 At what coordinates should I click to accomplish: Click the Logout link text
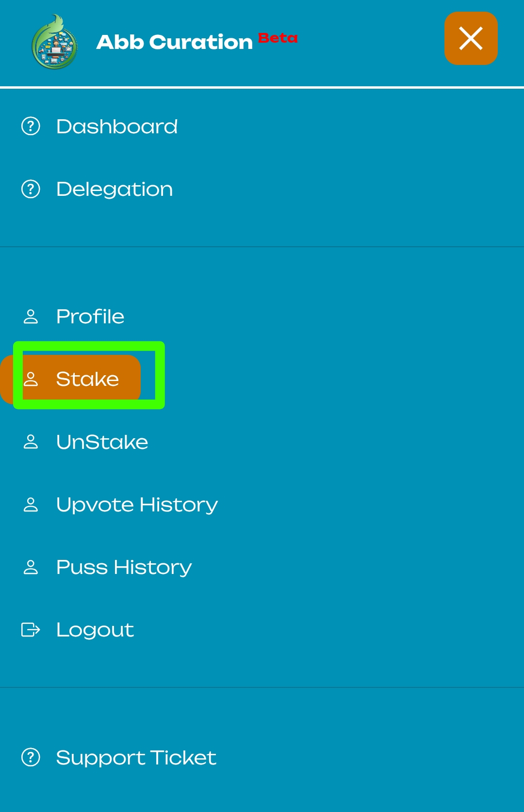[x=95, y=630]
